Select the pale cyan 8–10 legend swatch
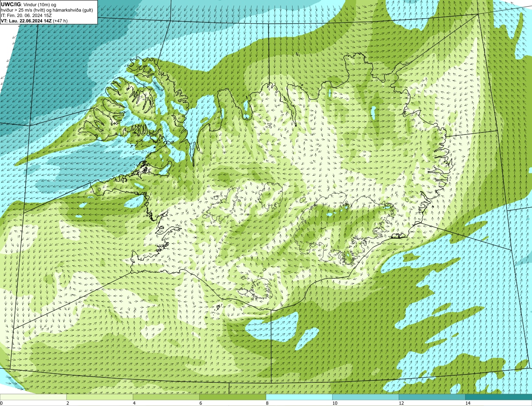 [x=299, y=397]
